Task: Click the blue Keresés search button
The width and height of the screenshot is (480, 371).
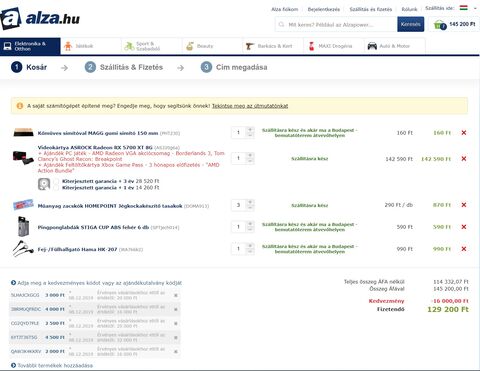Action: pyautogui.click(x=410, y=24)
